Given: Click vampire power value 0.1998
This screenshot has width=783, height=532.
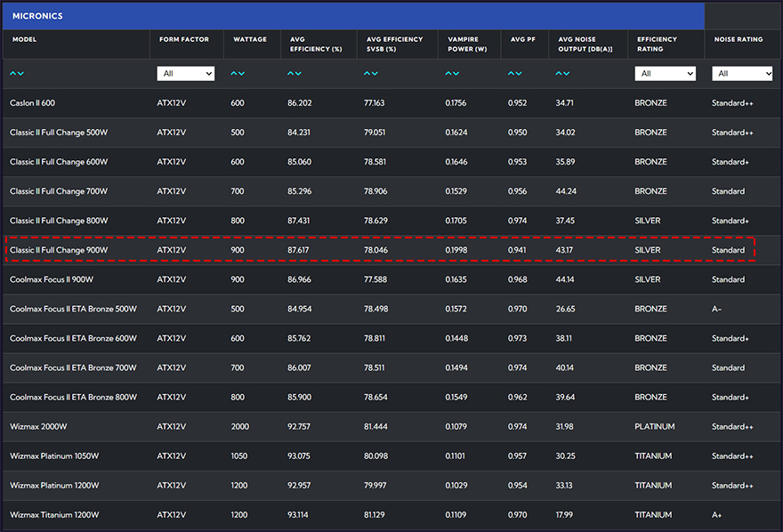Looking at the screenshot, I should point(456,250).
